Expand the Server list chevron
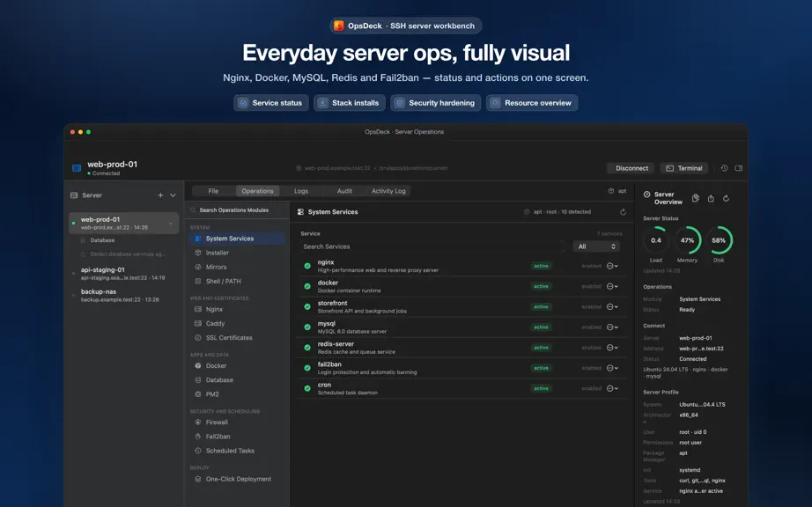 click(173, 195)
